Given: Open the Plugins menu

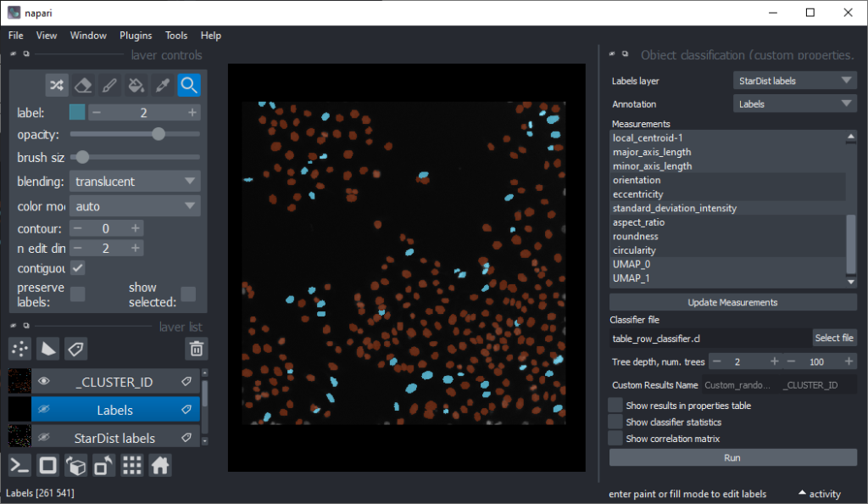Looking at the screenshot, I should click(x=136, y=36).
